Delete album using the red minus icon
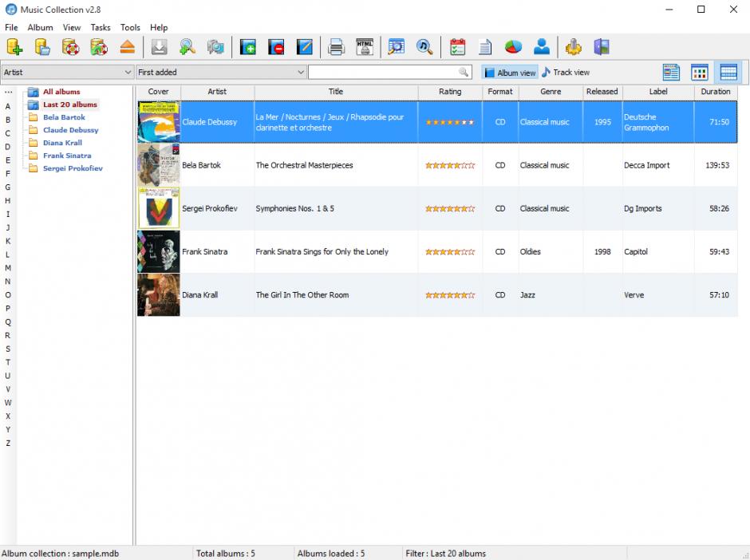 pyautogui.click(x=276, y=47)
